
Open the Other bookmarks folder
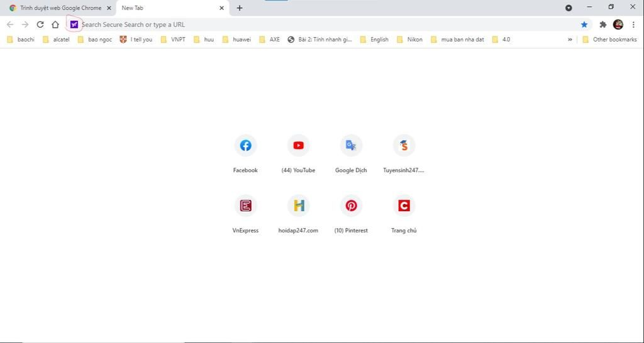tap(609, 40)
